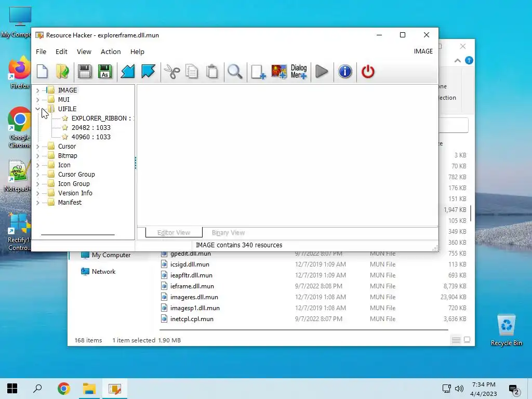Screen dimensions: 532x399
Task: Click the tree panel horizontal scrollbar
Action: [x=78, y=234]
